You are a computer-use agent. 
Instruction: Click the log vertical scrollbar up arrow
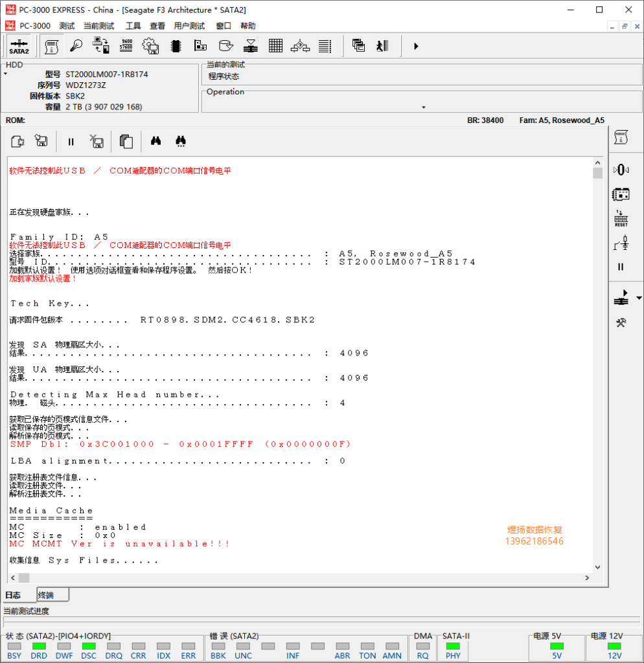[598, 163]
